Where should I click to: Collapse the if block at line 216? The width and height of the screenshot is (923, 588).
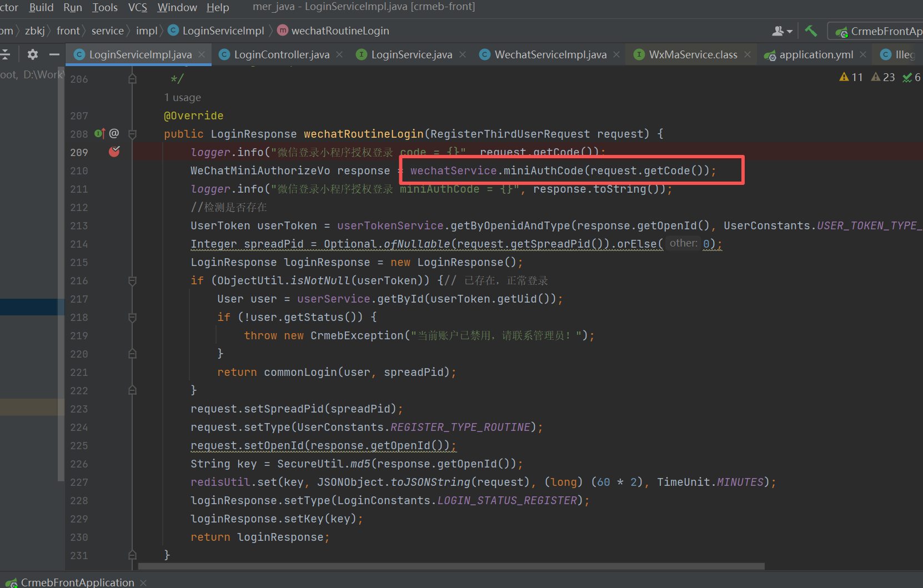[132, 281]
